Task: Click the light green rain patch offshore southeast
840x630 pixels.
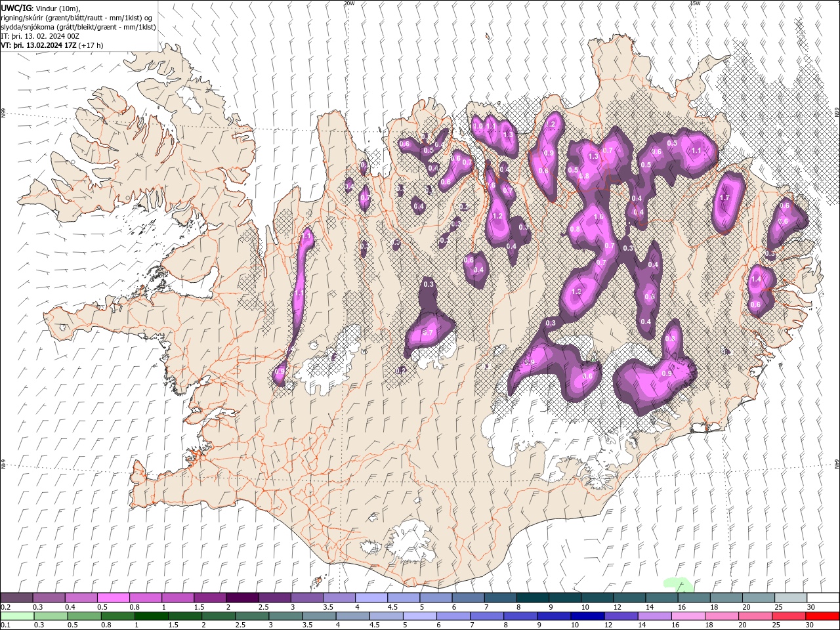Action: tap(678, 583)
